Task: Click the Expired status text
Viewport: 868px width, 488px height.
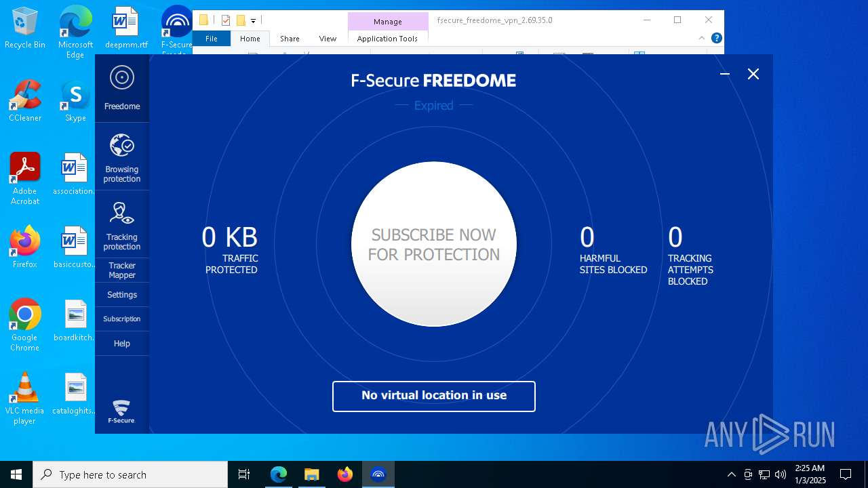Action: coord(434,106)
